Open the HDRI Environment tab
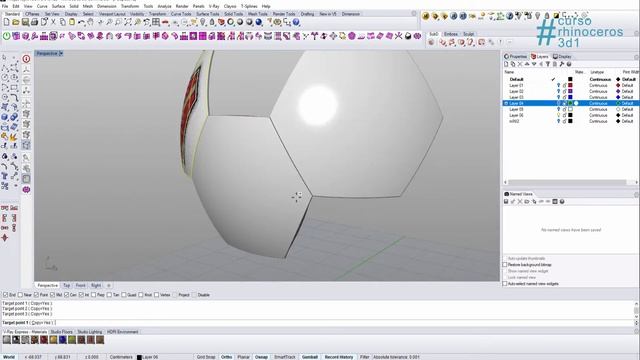This screenshot has width=640, height=360. 122,332
